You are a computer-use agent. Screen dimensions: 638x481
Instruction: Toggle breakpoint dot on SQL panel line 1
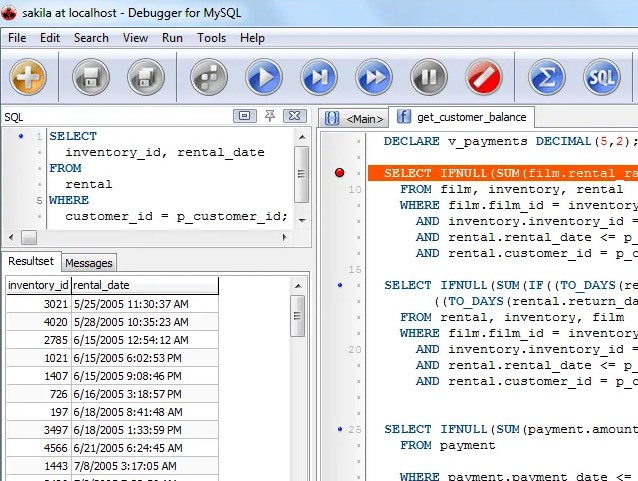21,136
